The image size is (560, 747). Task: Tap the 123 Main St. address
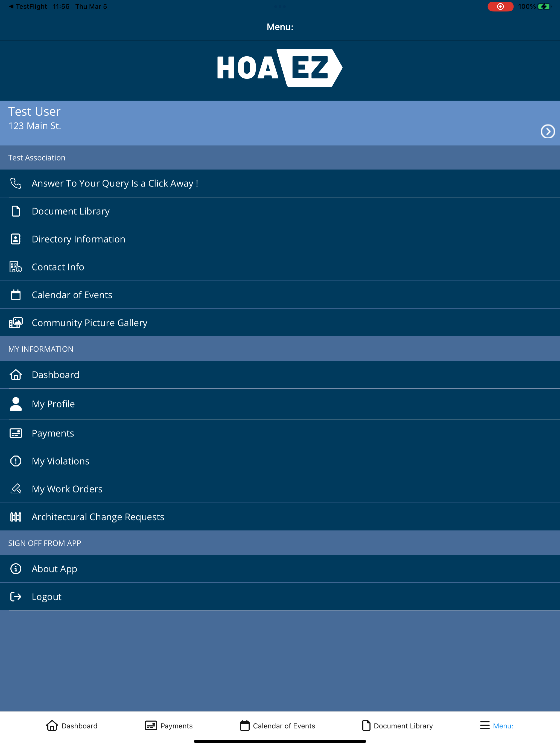tap(34, 126)
